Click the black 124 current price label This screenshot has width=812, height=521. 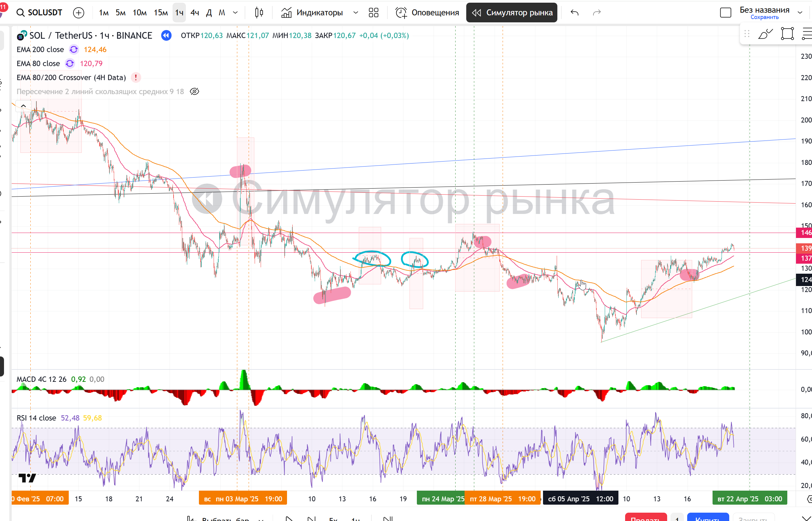[805, 279]
